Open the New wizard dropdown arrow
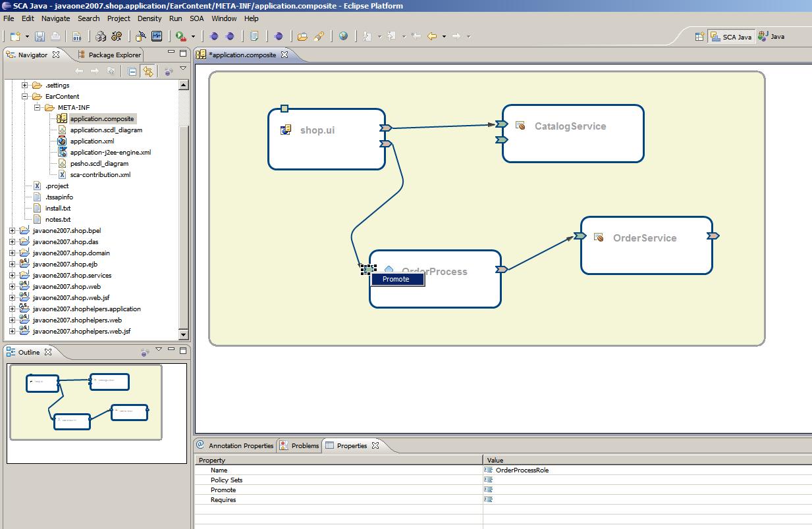The width and height of the screenshot is (812, 529). (26, 37)
